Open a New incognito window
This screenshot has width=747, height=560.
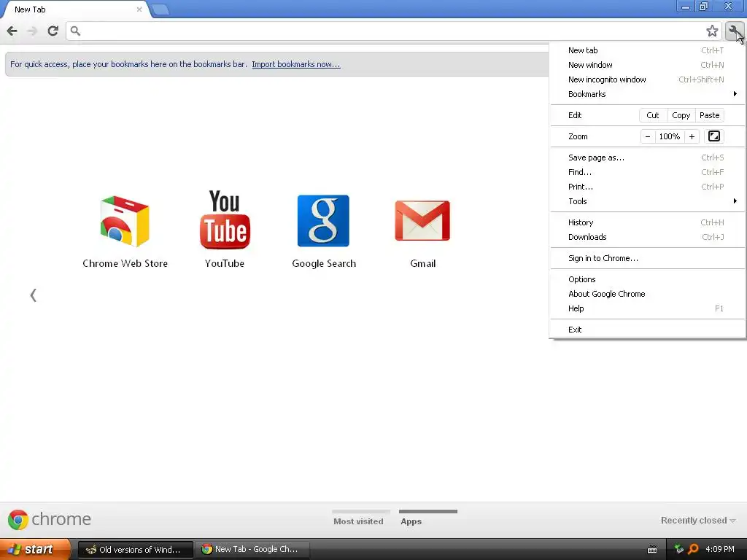point(648,79)
